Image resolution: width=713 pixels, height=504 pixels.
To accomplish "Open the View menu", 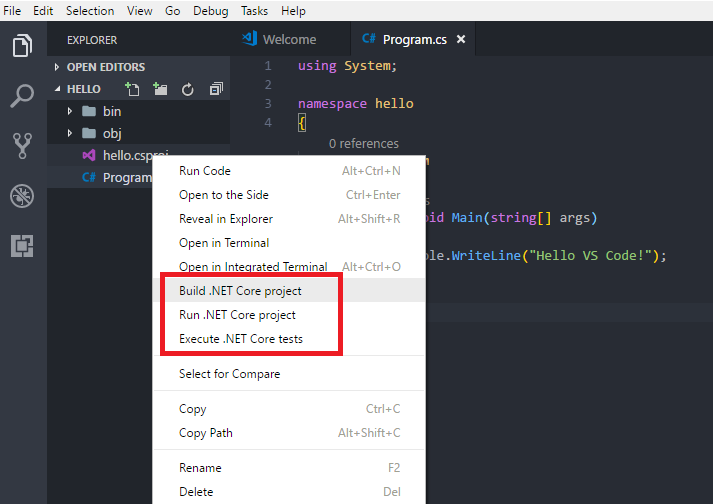I will (140, 10).
